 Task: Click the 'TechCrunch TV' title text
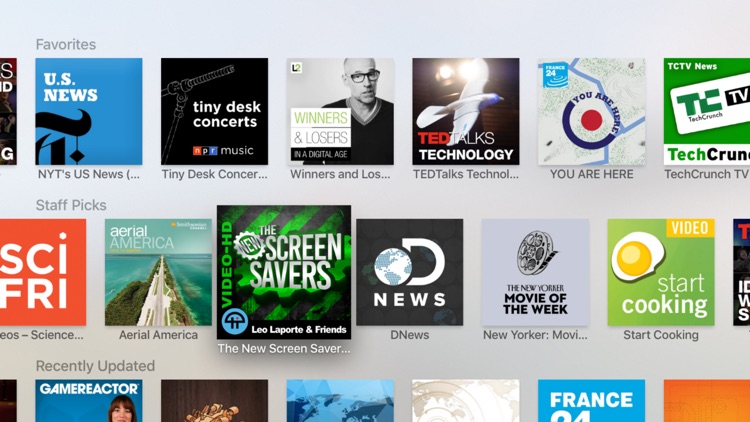pos(707,174)
